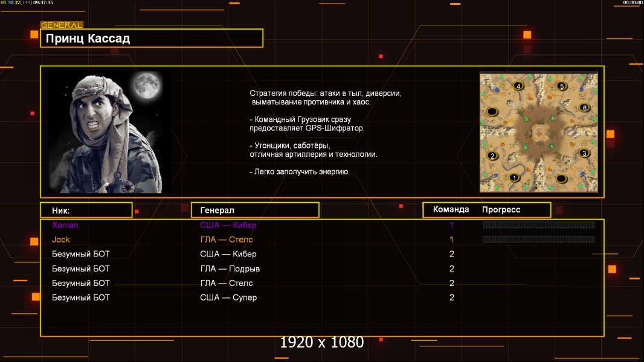Select Безумный БОТ in the США — Супер row
Viewport: 644px width, 362px height.
pos(81,297)
